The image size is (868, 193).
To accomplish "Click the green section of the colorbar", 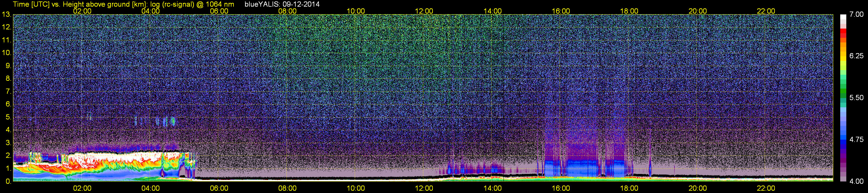I will pos(843,93).
